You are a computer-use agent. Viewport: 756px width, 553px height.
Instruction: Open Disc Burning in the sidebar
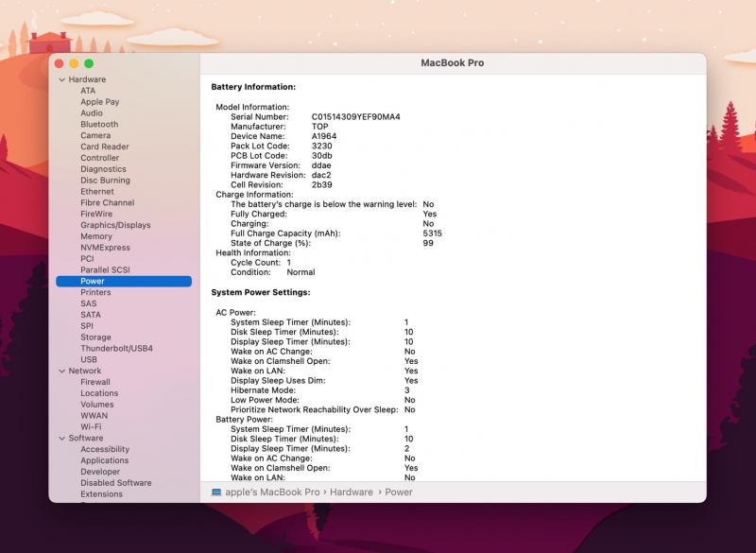[105, 181]
